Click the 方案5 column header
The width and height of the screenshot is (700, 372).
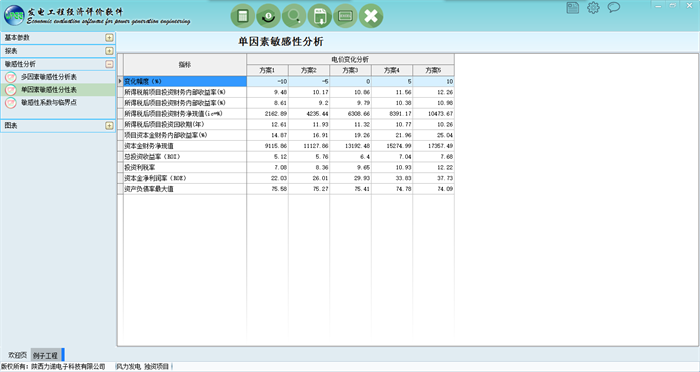click(x=433, y=70)
